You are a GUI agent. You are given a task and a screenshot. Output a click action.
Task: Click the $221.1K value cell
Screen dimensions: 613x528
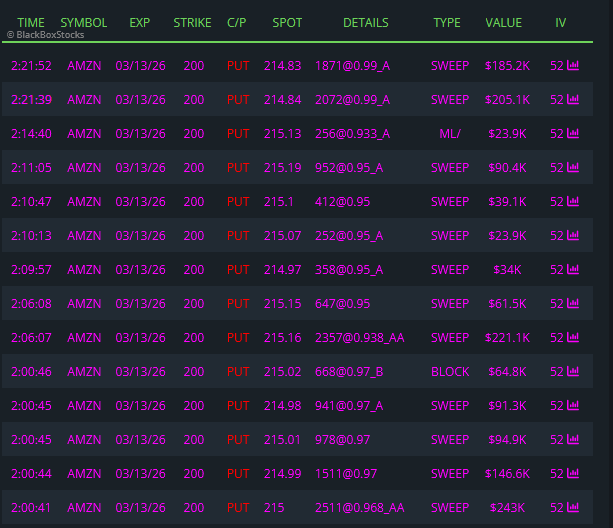(507, 338)
